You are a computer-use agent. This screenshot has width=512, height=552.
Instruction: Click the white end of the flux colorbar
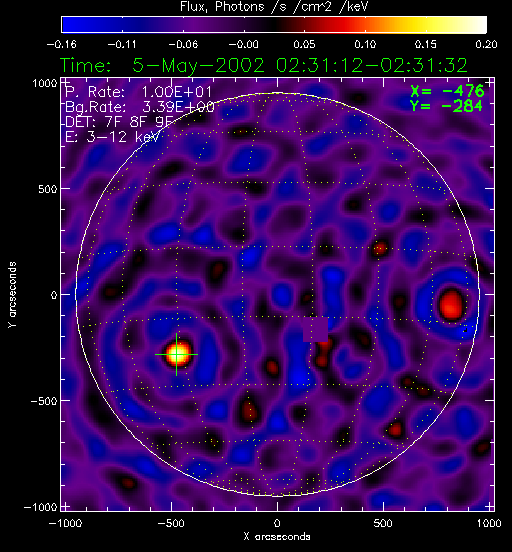coord(475,25)
